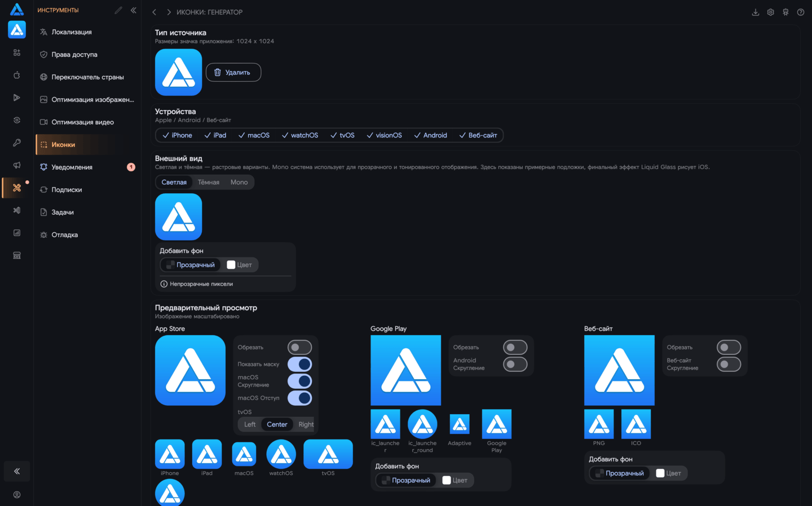812x506 pixels.
Task: Disable the Показать маску switch
Action: click(x=299, y=364)
